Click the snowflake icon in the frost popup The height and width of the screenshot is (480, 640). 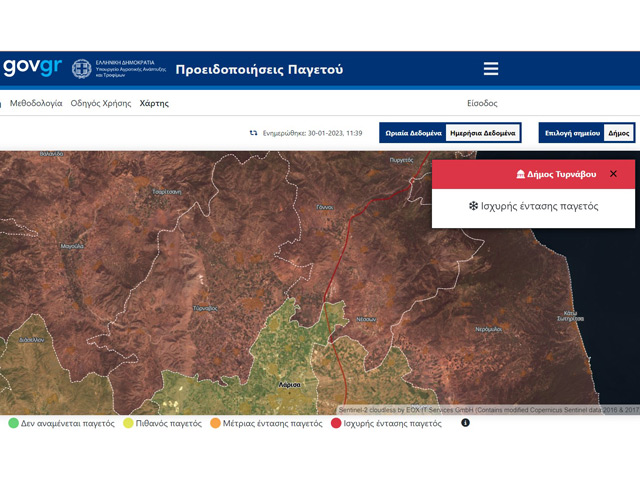[473, 206]
